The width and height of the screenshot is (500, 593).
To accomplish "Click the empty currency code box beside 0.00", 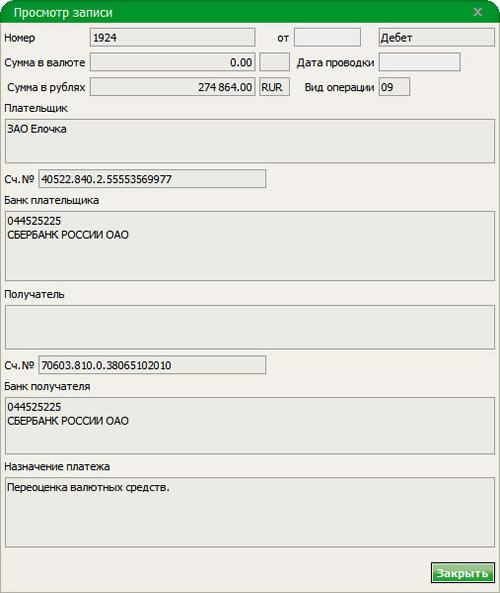I will (275, 62).
